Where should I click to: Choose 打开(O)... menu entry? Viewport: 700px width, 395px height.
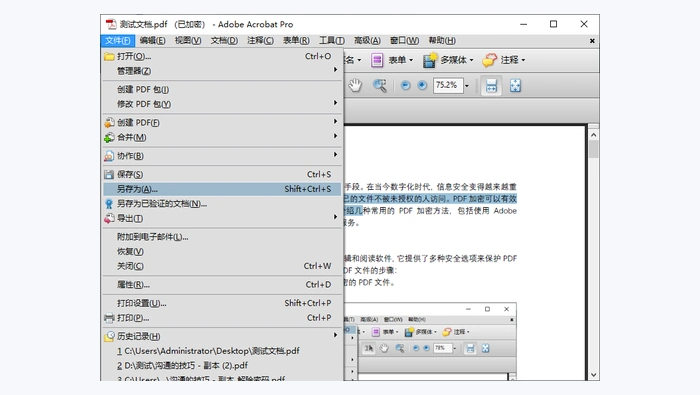(222, 57)
